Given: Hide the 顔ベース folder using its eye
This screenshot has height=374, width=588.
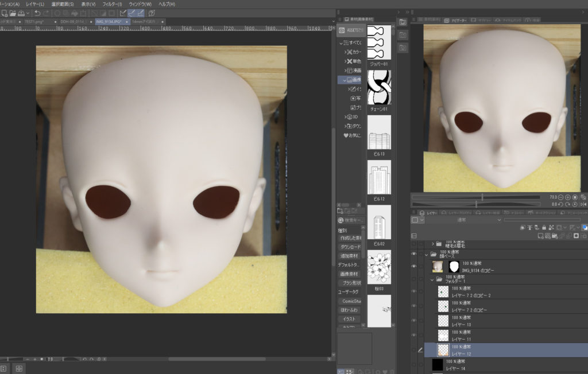Looking at the screenshot, I should click(413, 254).
